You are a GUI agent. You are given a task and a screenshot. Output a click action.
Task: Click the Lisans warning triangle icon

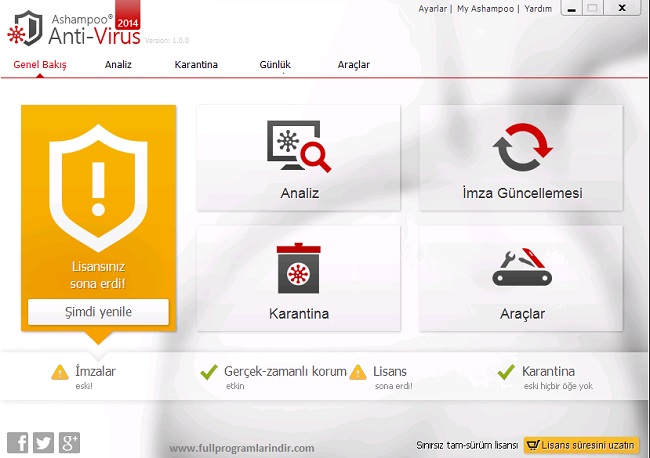[x=358, y=372]
